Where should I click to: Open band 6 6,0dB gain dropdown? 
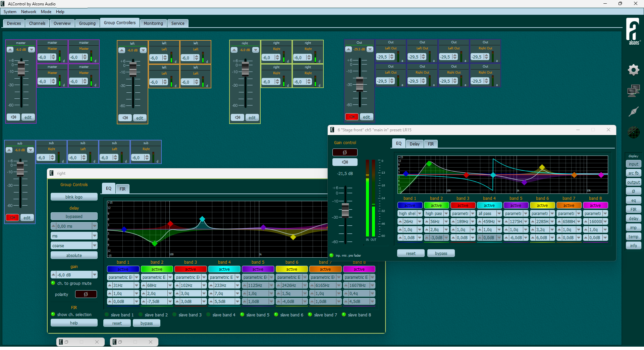(x=552, y=237)
